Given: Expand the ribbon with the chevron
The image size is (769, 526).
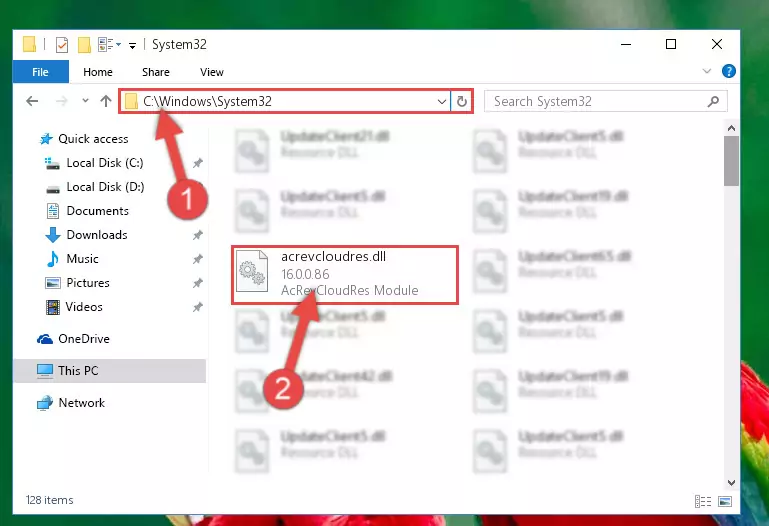Looking at the screenshot, I should point(706,71).
